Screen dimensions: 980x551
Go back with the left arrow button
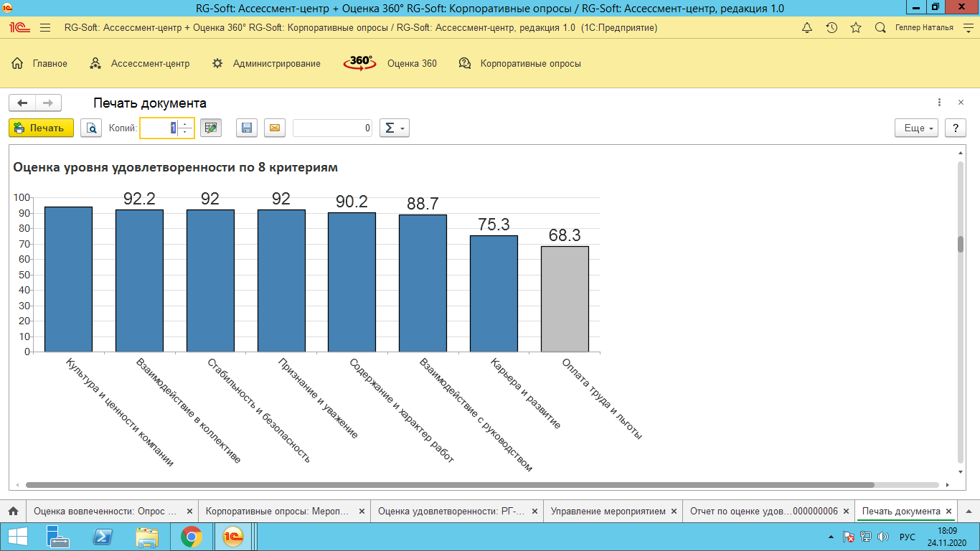point(22,103)
